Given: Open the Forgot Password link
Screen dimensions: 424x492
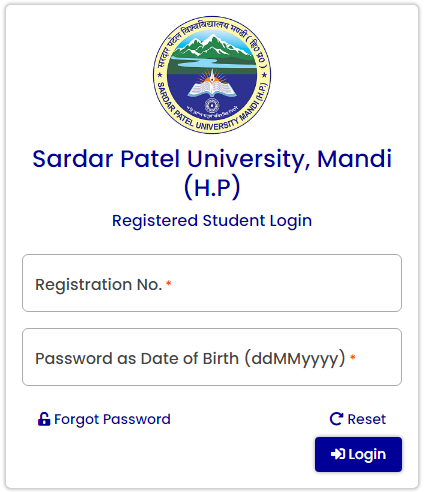Looking at the screenshot, I should (x=104, y=419).
